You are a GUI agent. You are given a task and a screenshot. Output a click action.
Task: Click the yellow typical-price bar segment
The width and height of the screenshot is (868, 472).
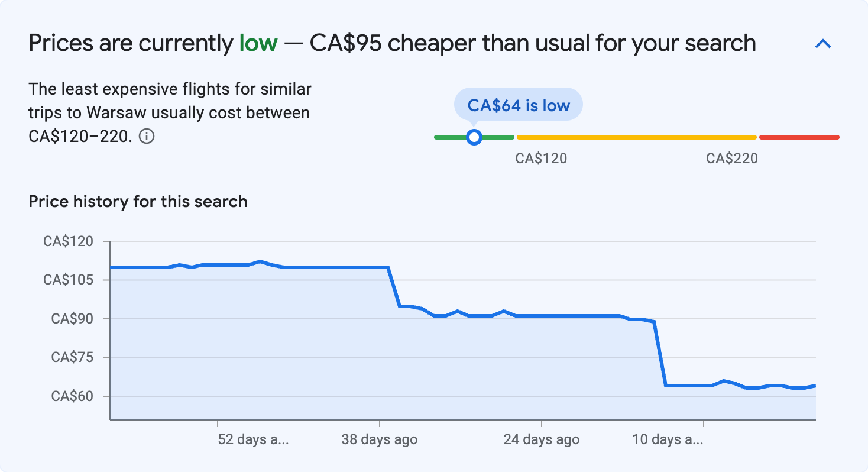pyautogui.click(x=636, y=137)
